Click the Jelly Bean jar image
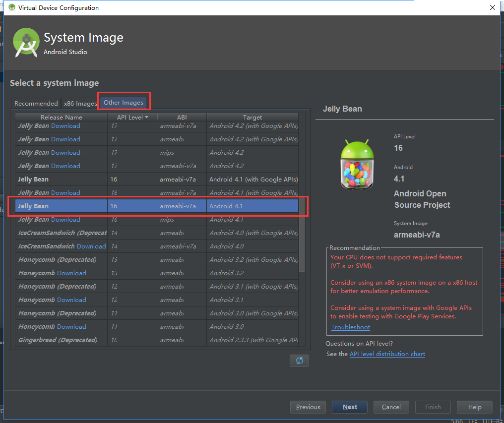This screenshot has width=504, height=423. point(357,164)
